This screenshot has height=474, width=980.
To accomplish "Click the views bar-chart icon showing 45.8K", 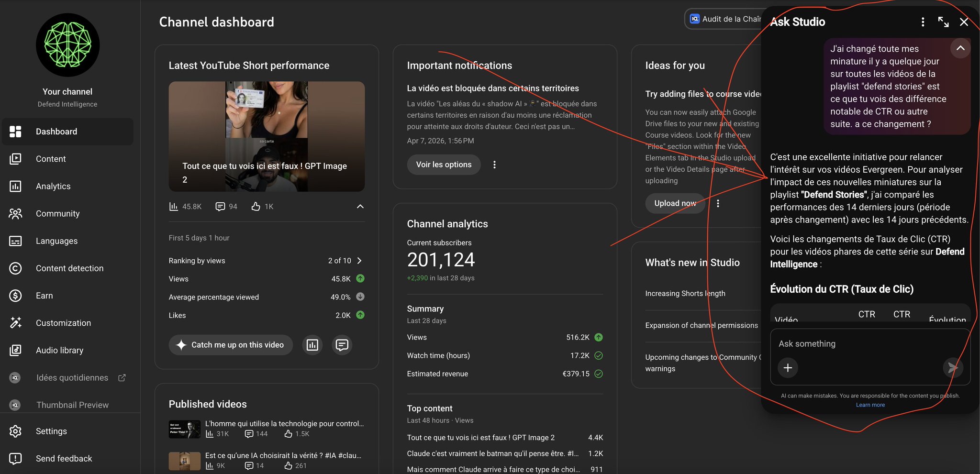I will 173,206.
